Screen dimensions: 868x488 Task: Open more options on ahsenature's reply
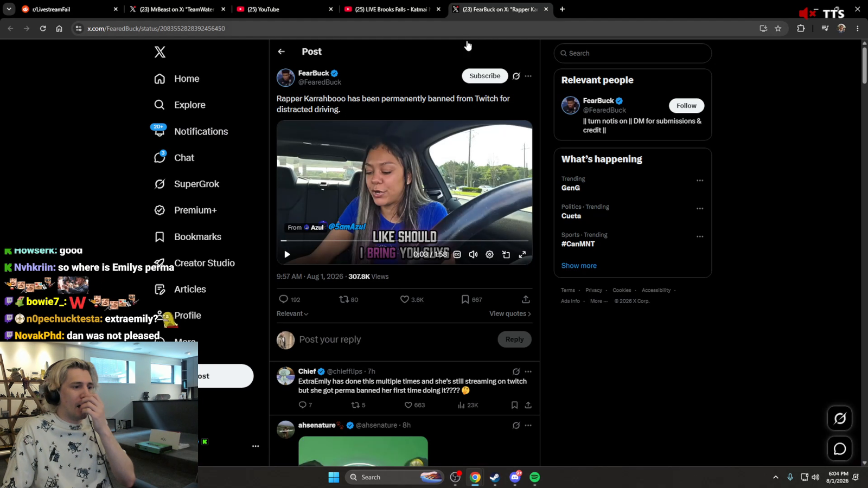point(528,425)
